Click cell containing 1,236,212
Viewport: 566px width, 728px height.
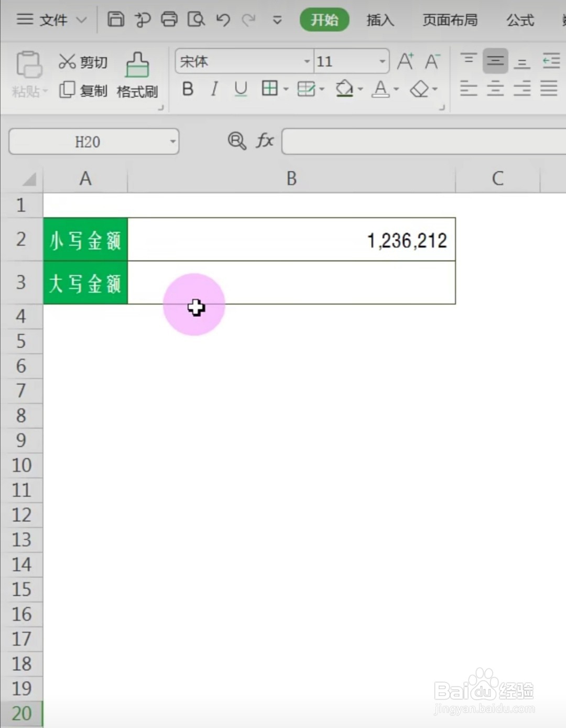pos(291,240)
